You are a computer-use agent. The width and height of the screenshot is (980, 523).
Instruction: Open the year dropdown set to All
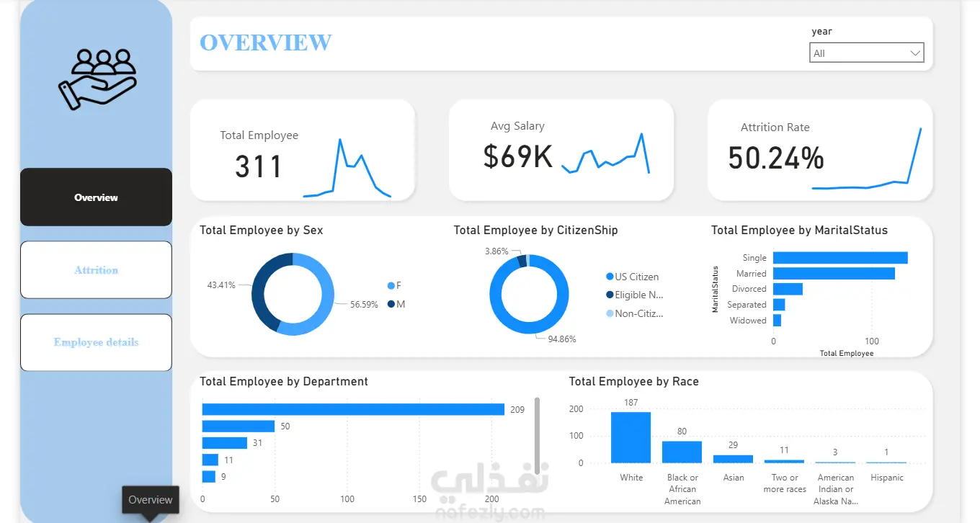867,53
